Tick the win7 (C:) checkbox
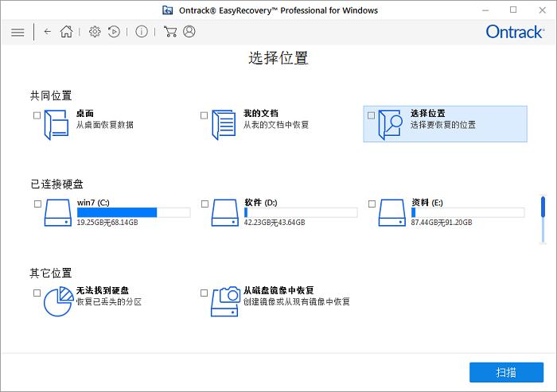This screenshot has width=557, height=392. [37, 204]
